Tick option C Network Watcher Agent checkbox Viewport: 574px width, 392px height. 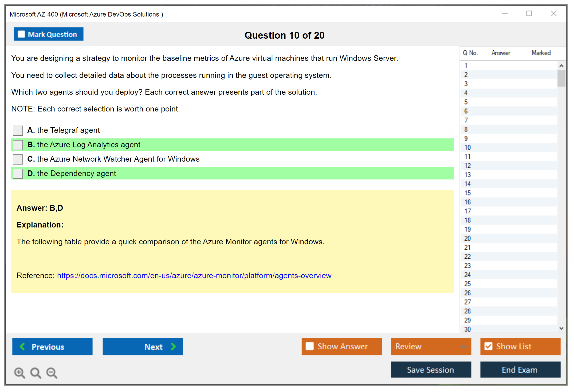(18, 159)
